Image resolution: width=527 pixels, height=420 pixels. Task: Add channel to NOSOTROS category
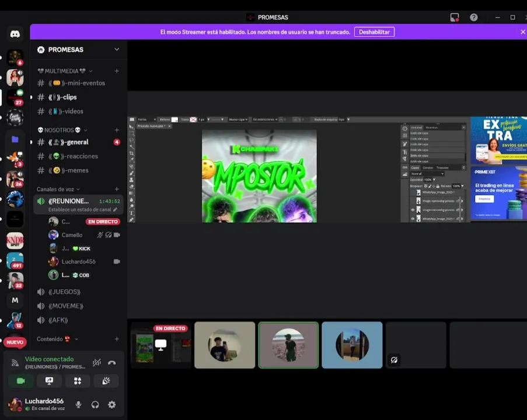click(x=117, y=130)
